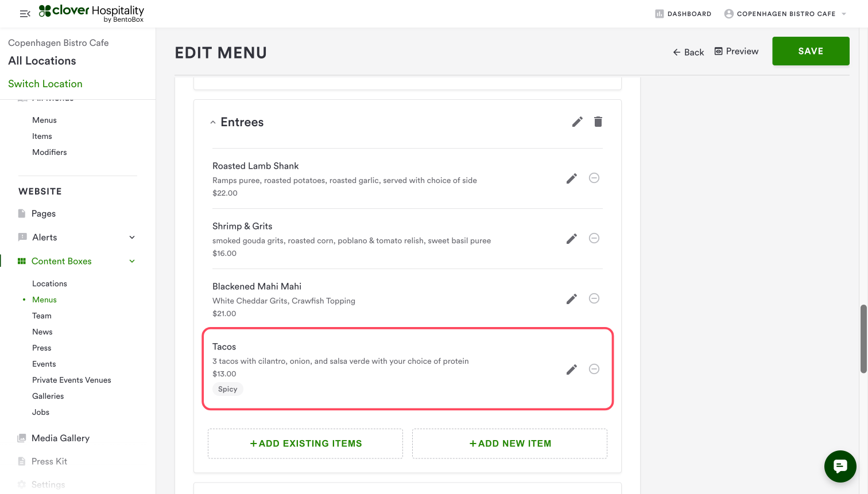
Task: Open the chat support bubble
Action: [840, 466]
